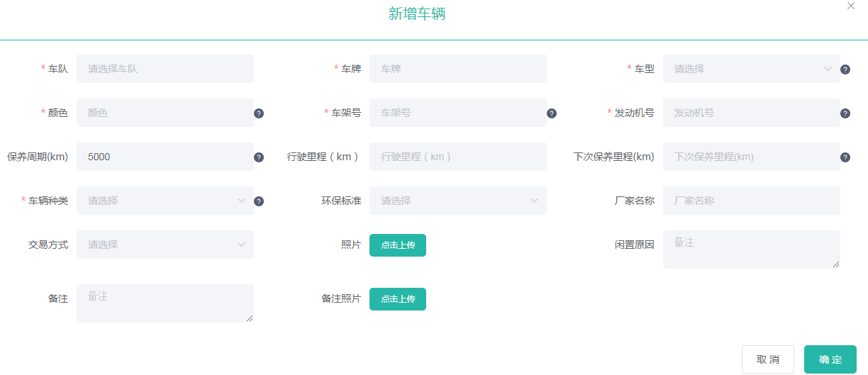The width and height of the screenshot is (868, 375).
Task: Click help icon beside 颜色 field
Action: (x=259, y=113)
